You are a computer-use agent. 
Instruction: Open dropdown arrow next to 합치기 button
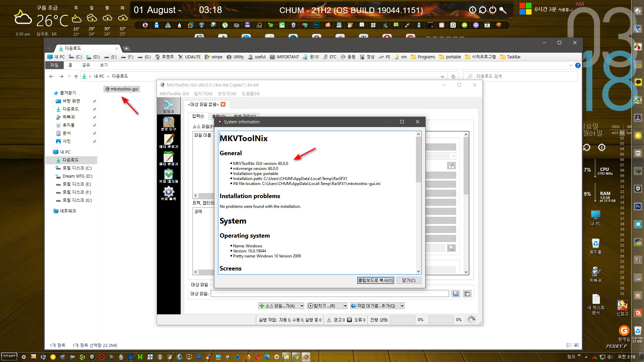click(x=345, y=306)
